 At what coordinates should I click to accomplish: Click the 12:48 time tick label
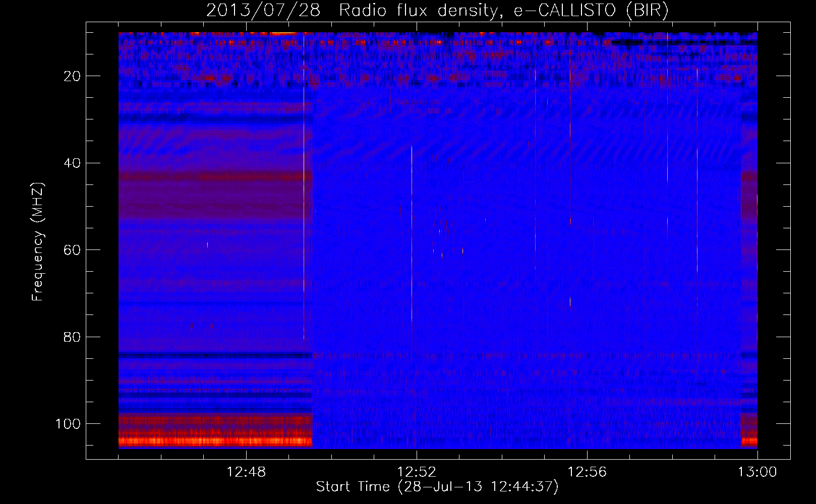[x=246, y=472]
